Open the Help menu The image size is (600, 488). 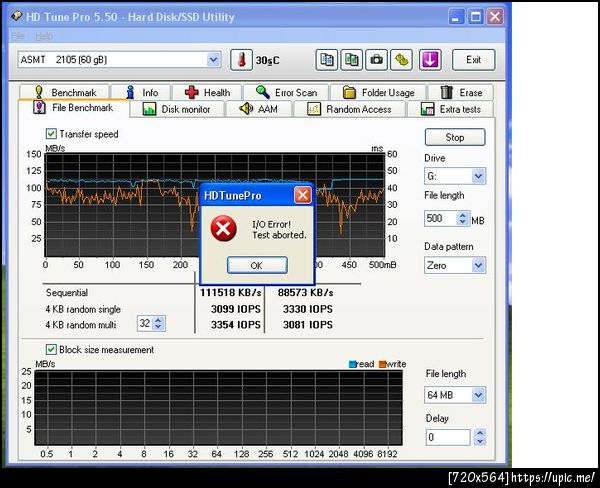tap(44, 36)
